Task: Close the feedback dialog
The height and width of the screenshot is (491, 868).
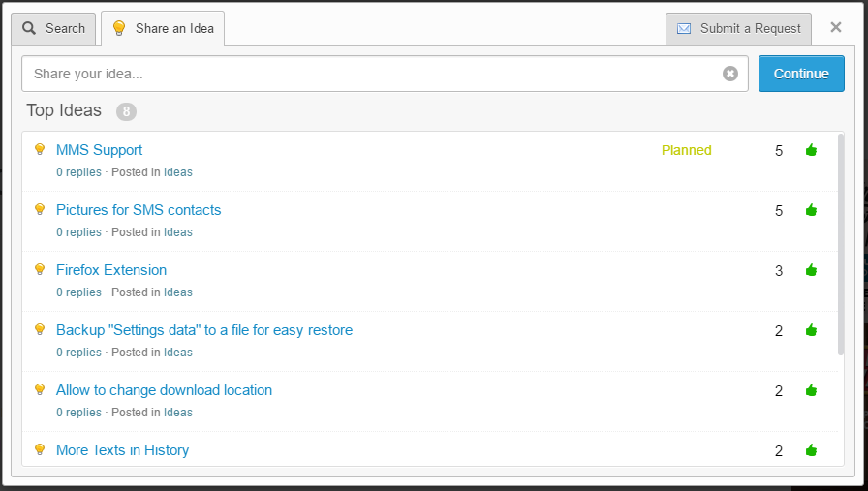Action: point(836,27)
